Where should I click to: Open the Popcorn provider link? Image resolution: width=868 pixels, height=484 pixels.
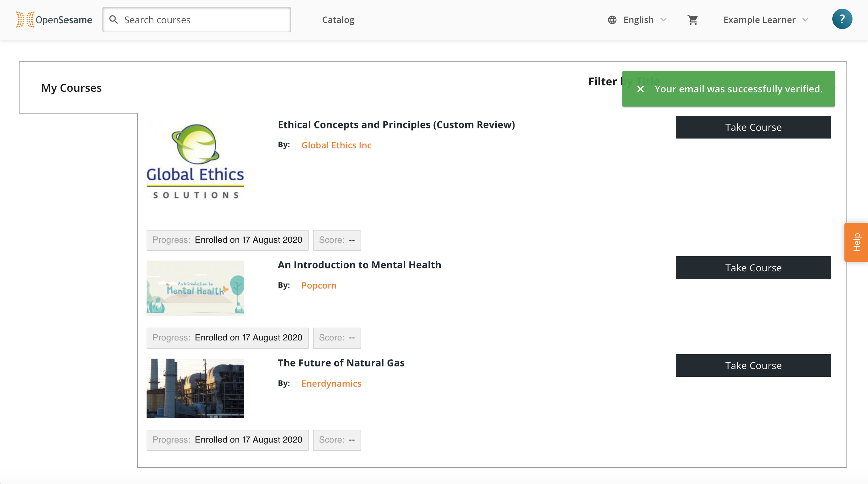319,285
